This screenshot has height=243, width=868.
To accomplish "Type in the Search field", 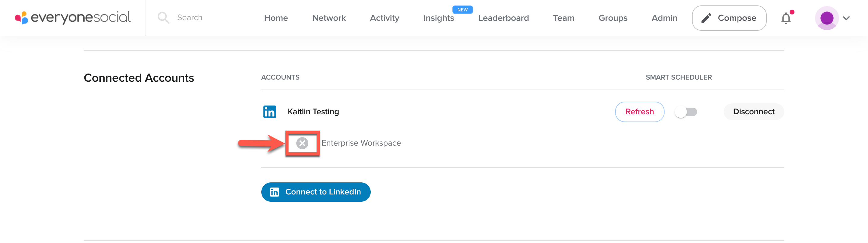I will [202, 17].
